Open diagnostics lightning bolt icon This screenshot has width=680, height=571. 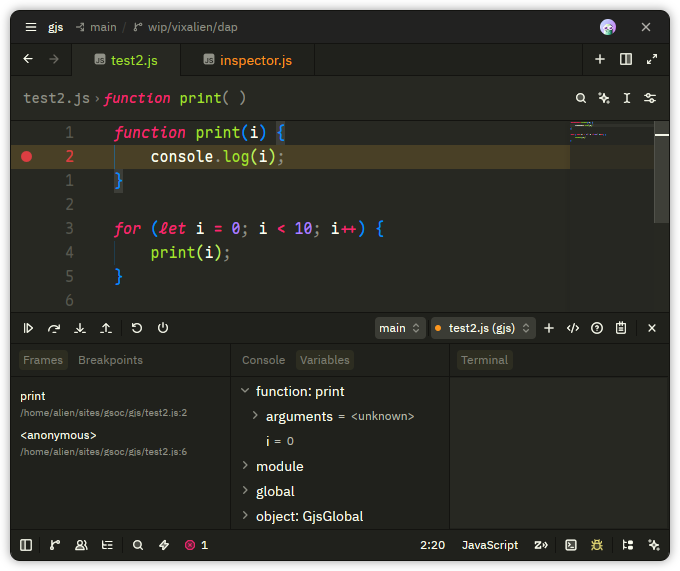164,545
